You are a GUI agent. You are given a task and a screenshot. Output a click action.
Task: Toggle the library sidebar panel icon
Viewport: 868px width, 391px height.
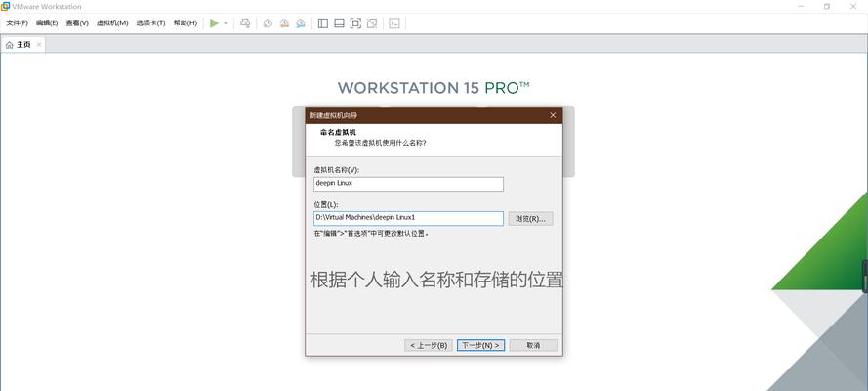(323, 23)
